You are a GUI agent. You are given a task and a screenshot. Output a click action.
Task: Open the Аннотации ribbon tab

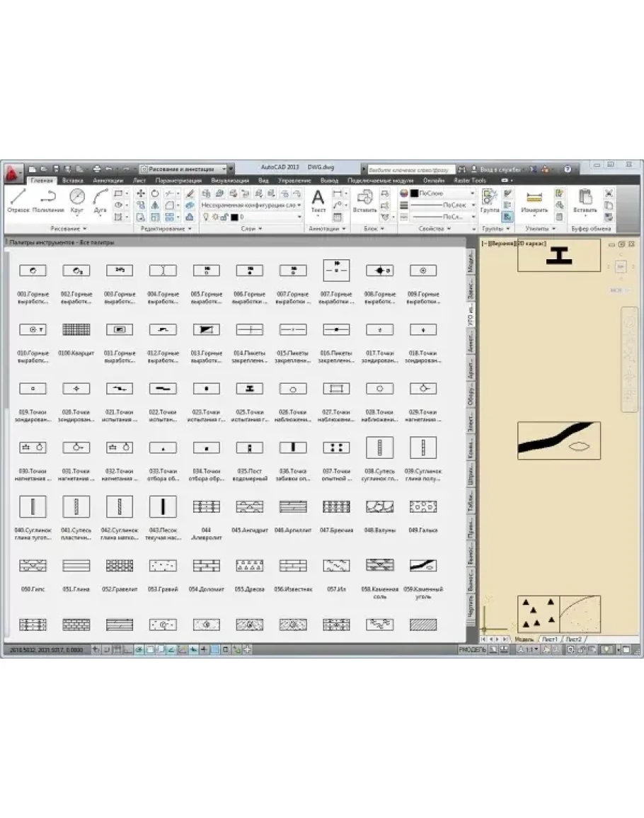108,181
